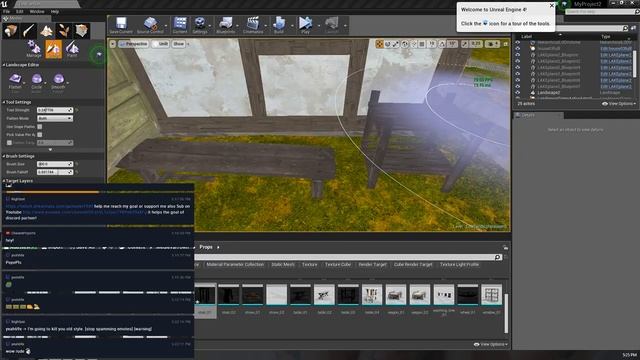Select the Foliage mode icon

click(64, 31)
